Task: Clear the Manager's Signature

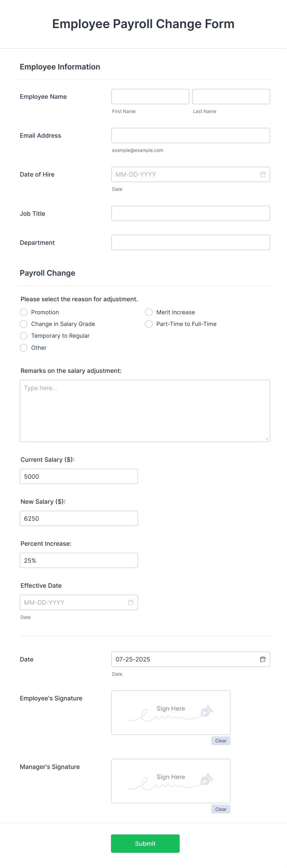Action: 221,809
